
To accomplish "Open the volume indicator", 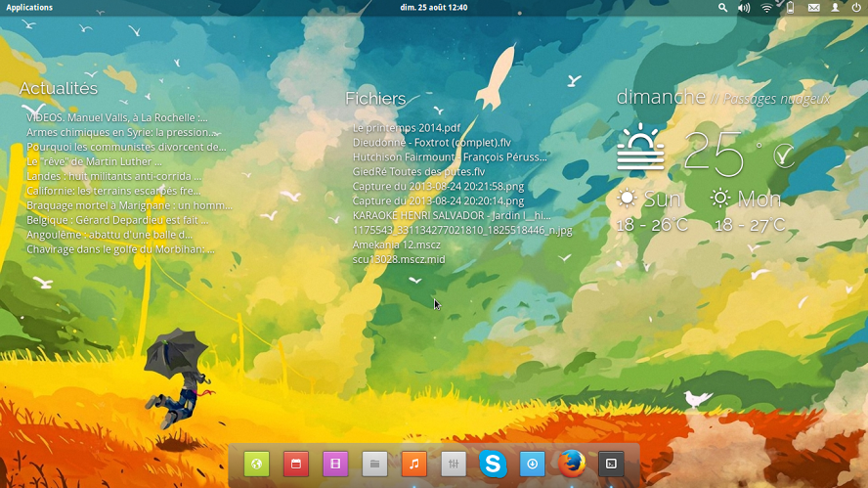I will (744, 7).
